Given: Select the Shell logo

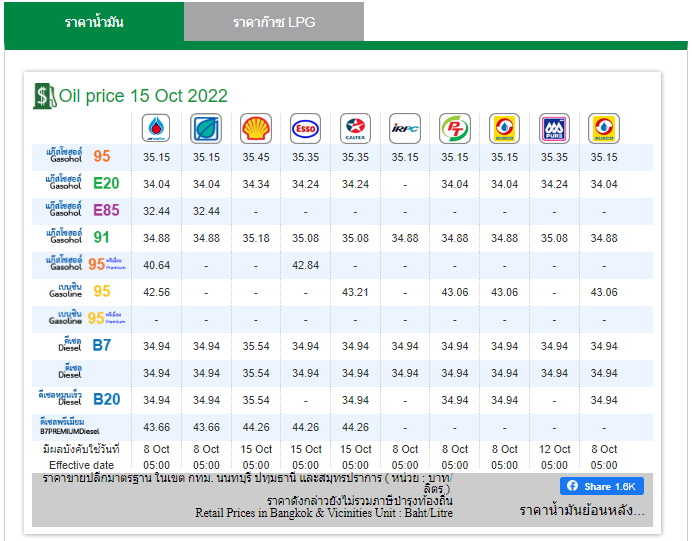Looking at the screenshot, I should (x=256, y=128).
